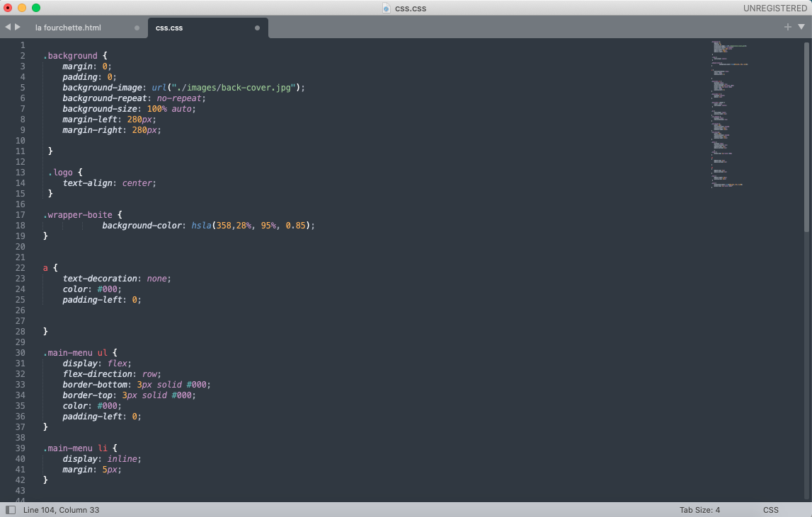The width and height of the screenshot is (812, 517).
Task: Click the red 'a' selector
Action: click(45, 268)
